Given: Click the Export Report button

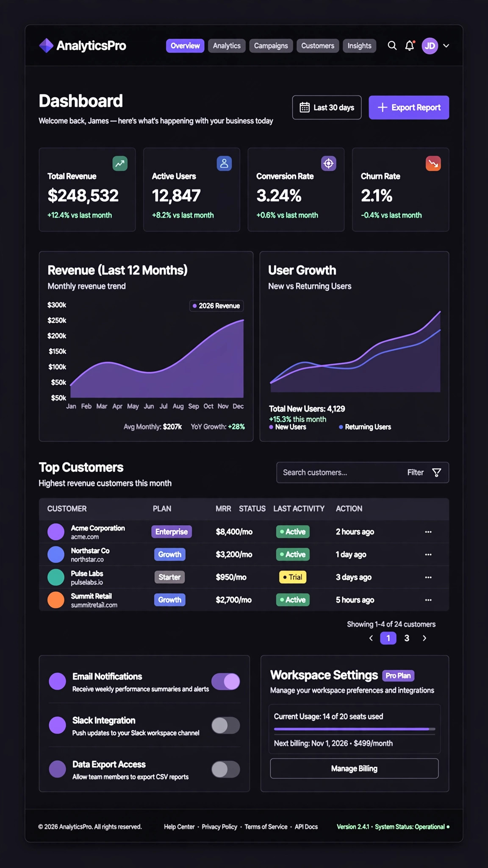Looking at the screenshot, I should point(409,108).
